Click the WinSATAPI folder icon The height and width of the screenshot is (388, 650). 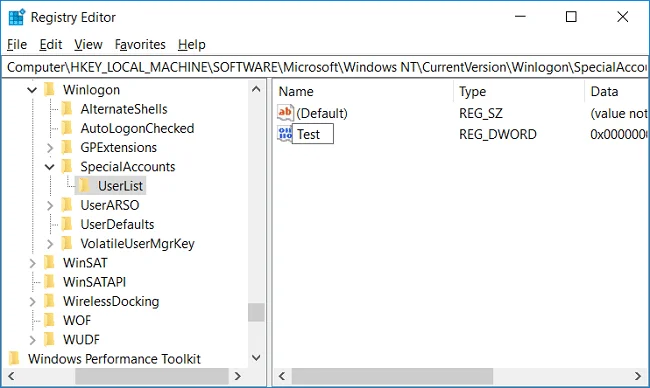[x=49, y=282]
